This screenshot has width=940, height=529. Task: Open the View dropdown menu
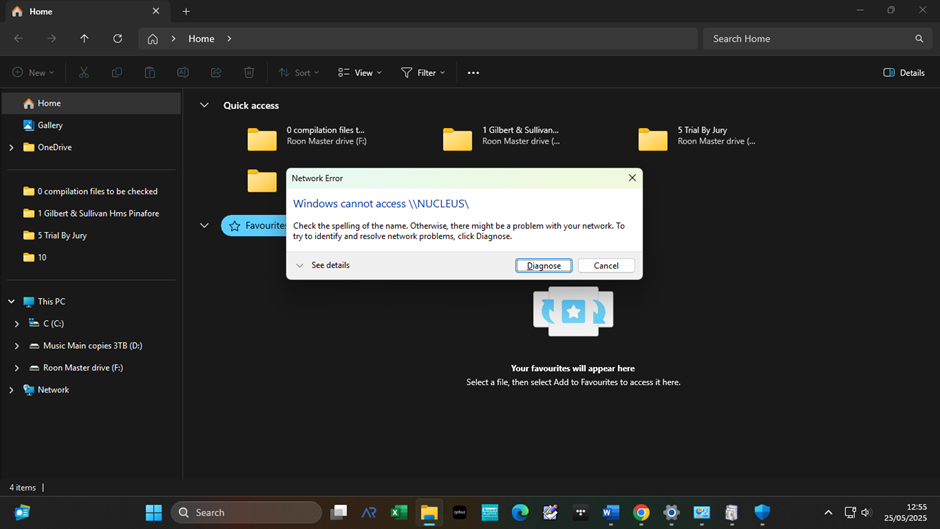360,73
